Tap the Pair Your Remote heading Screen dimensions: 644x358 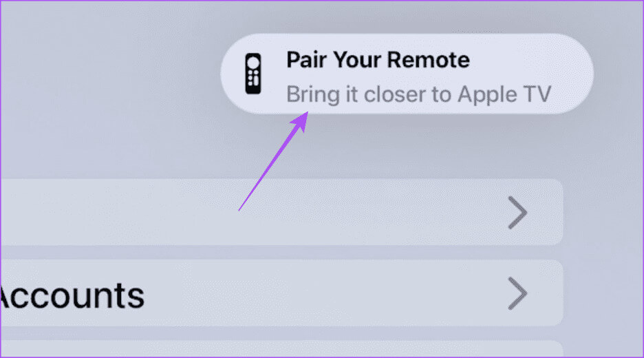pyautogui.click(x=378, y=60)
